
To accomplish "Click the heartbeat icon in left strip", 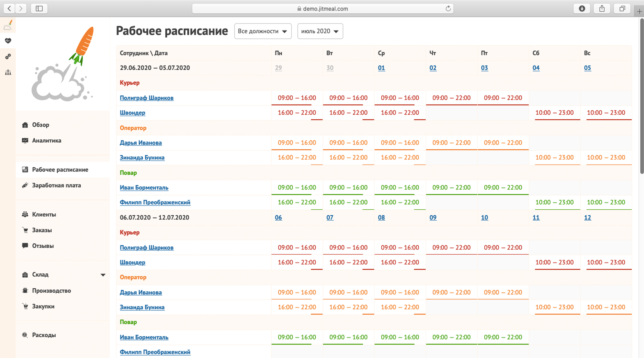I will 8,41.
